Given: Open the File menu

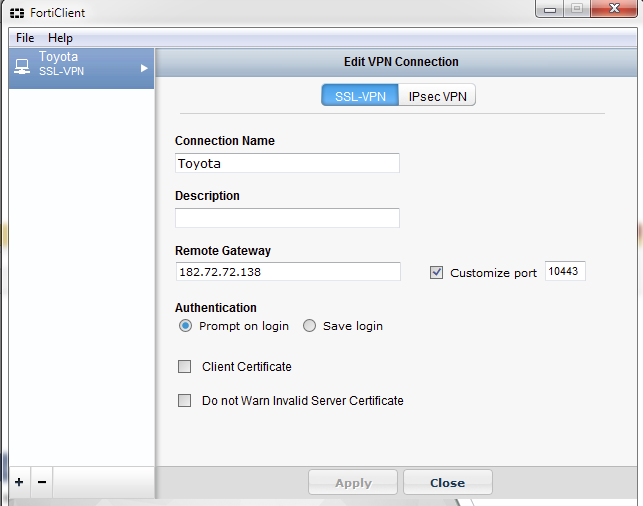Looking at the screenshot, I should (x=25, y=38).
